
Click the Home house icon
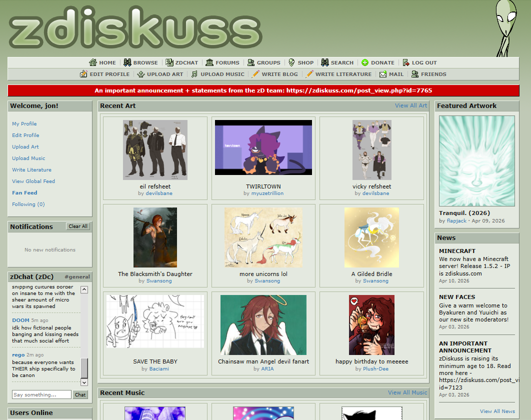pos(93,62)
